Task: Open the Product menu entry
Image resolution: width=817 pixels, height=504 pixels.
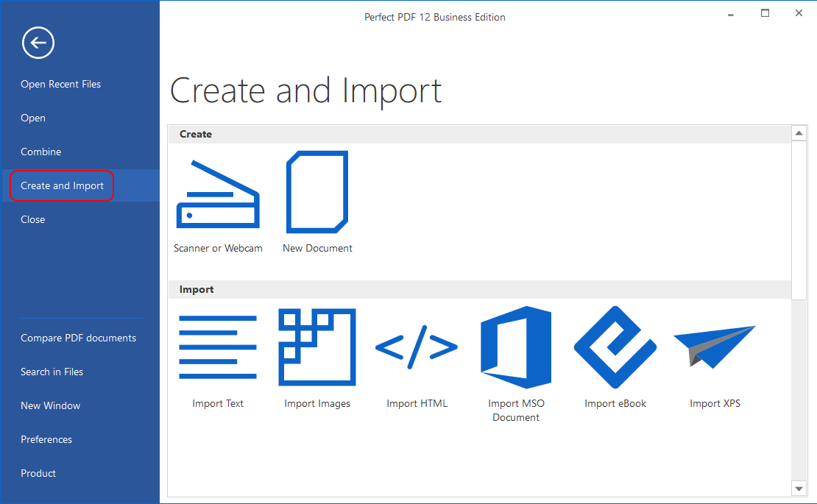Action: click(38, 473)
